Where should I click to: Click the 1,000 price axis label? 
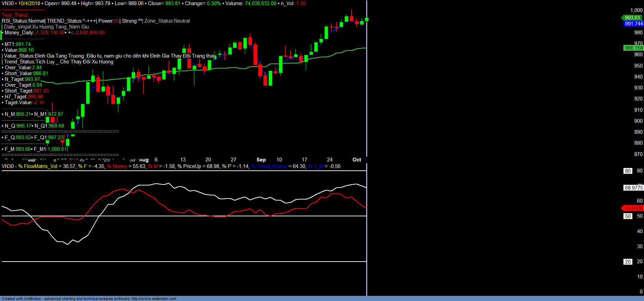click(x=636, y=10)
